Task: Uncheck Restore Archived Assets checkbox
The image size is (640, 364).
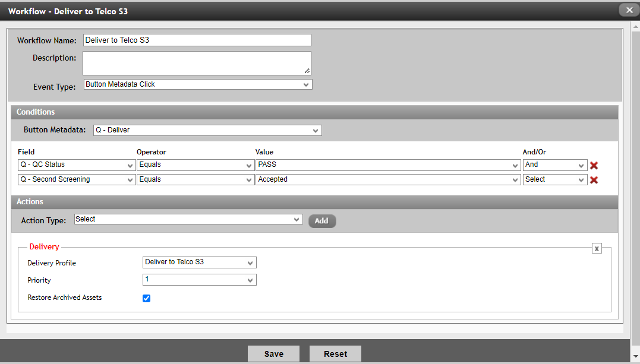Action: [x=147, y=298]
